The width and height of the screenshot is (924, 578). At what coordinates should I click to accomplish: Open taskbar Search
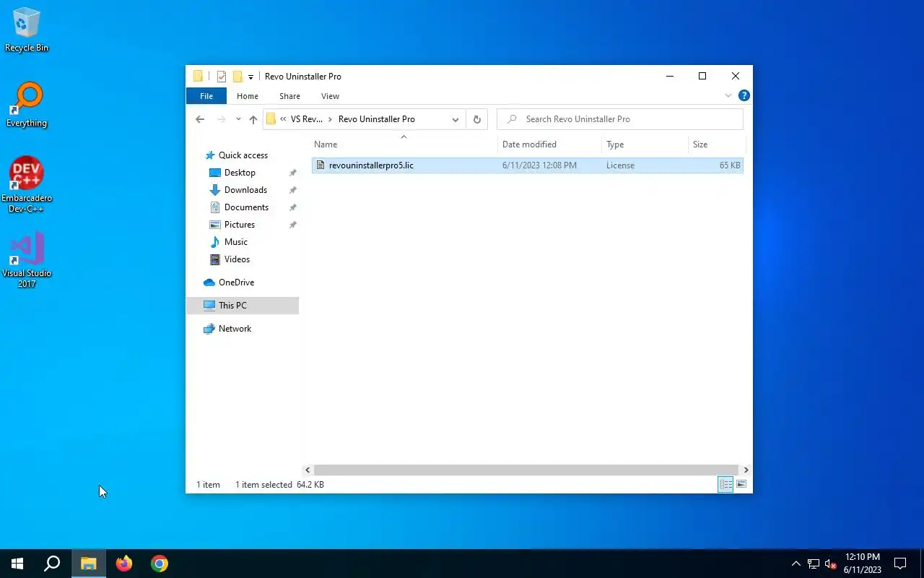point(52,564)
